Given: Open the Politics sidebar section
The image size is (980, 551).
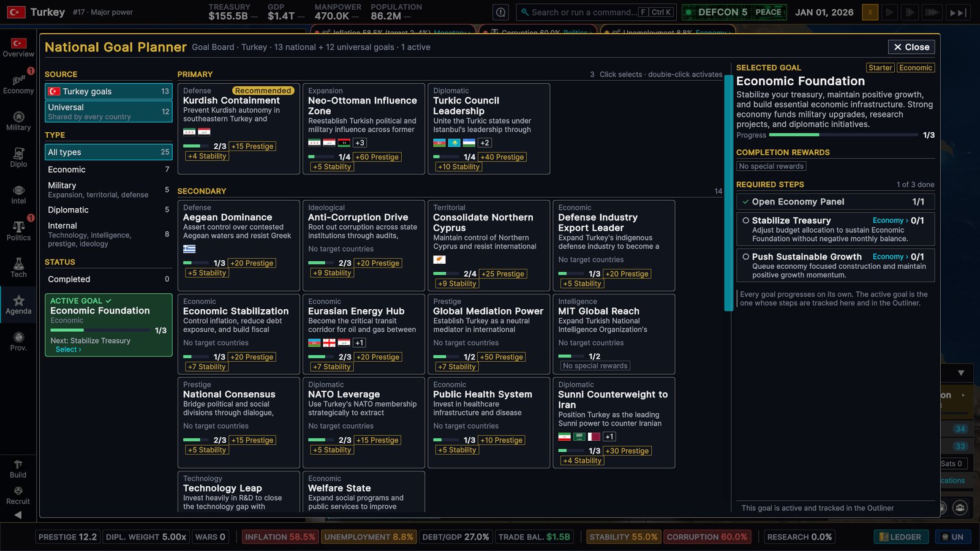Looking at the screenshot, I should point(18,231).
